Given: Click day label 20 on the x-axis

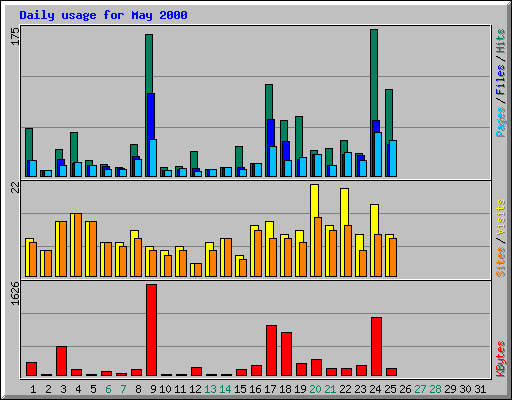Looking at the screenshot, I should click(x=315, y=389).
